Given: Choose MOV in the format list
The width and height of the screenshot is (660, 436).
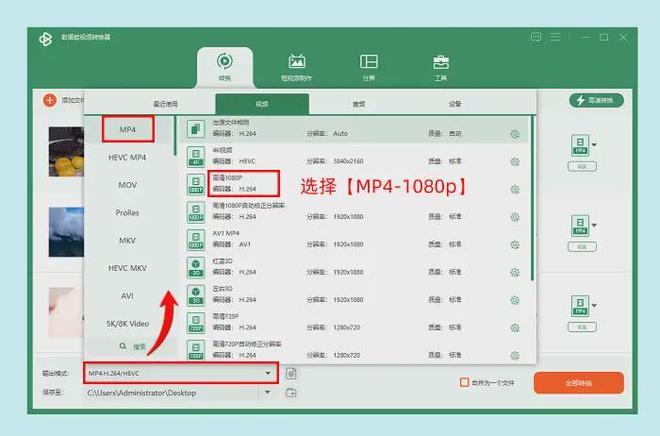Looking at the screenshot, I should 128,185.
